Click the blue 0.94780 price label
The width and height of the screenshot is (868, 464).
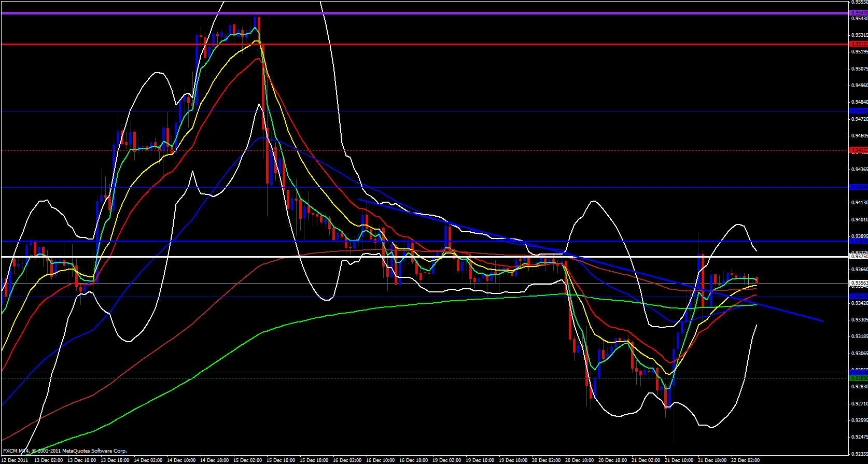click(x=858, y=111)
